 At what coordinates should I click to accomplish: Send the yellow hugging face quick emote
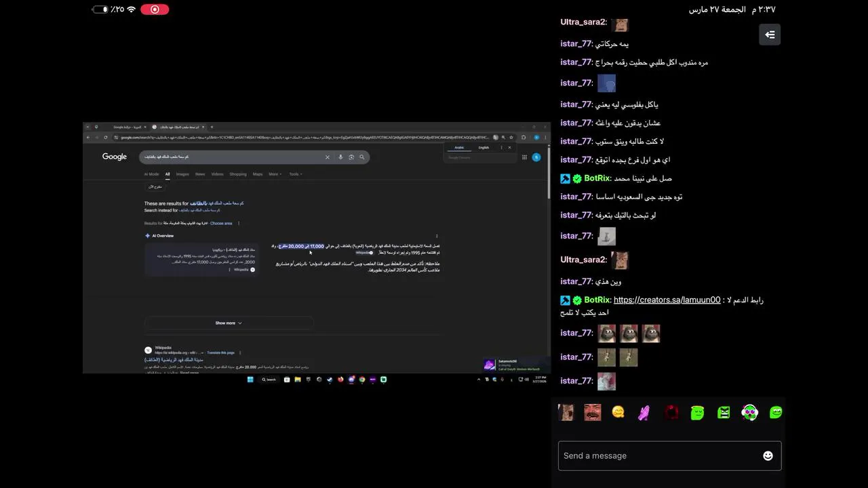tap(618, 412)
